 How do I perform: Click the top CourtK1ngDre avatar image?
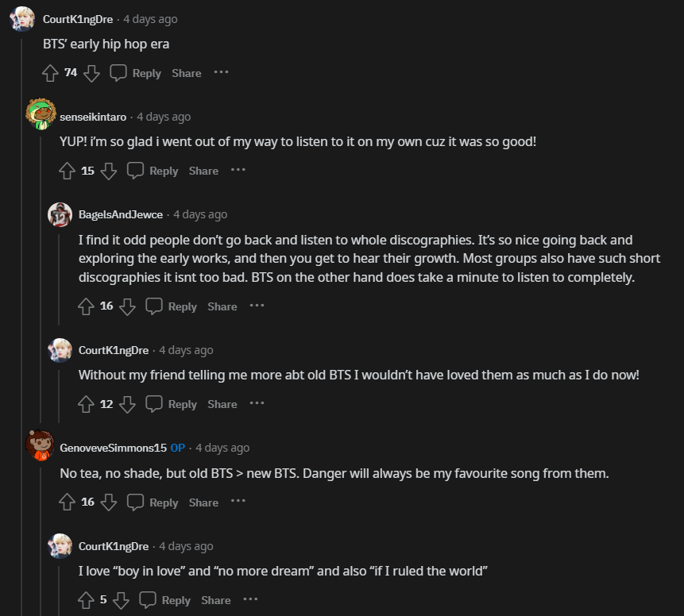coord(21,18)
